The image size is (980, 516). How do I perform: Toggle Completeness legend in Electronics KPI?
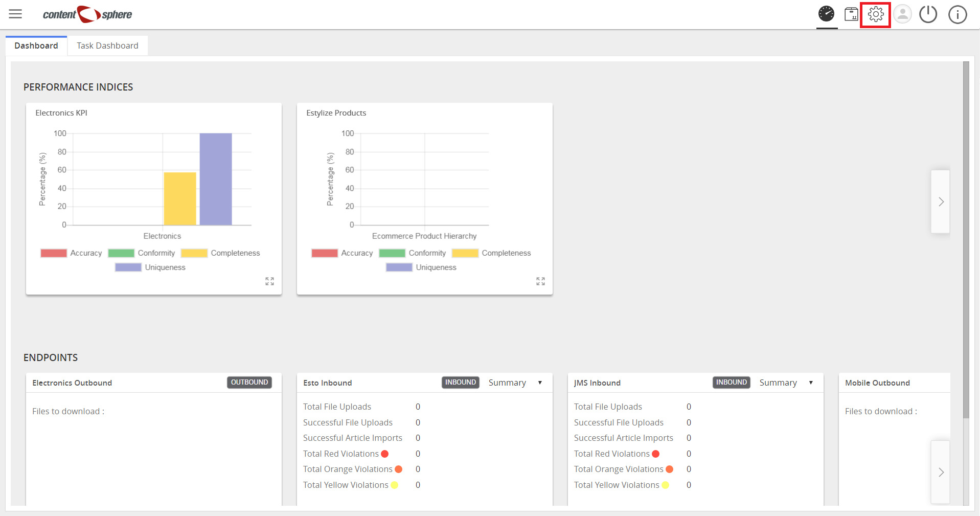click(x=220, y=253)
